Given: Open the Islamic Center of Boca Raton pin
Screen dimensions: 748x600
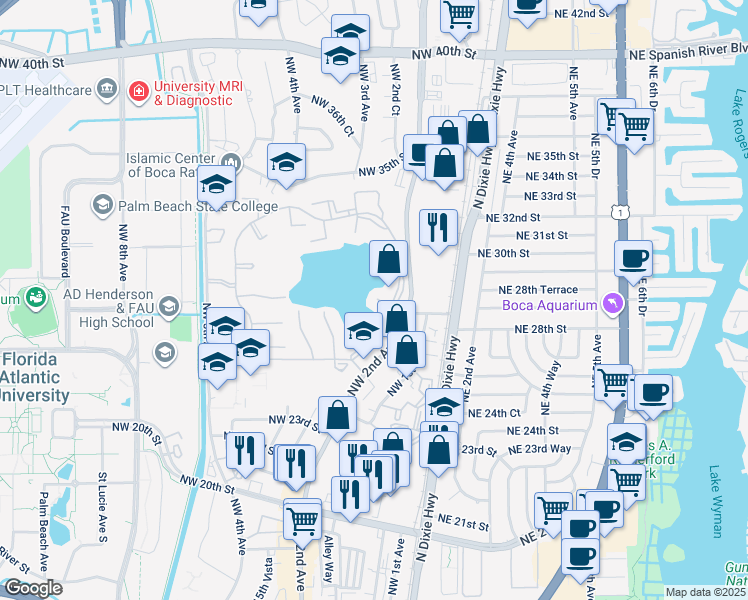Looking at the screenshot, I should [231, 162].
